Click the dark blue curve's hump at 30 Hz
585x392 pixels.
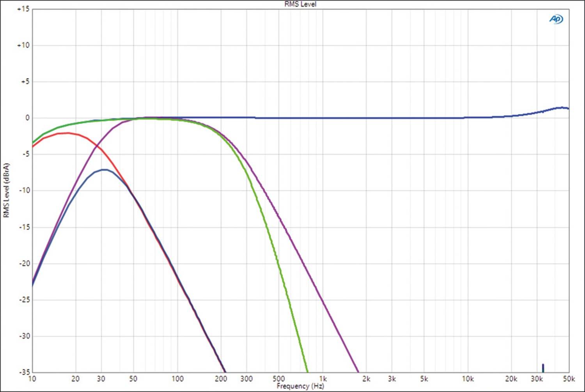click(104, 170)
